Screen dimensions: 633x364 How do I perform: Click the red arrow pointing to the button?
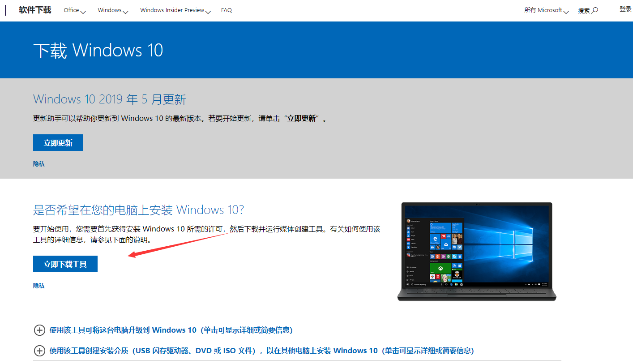(179, 244)
